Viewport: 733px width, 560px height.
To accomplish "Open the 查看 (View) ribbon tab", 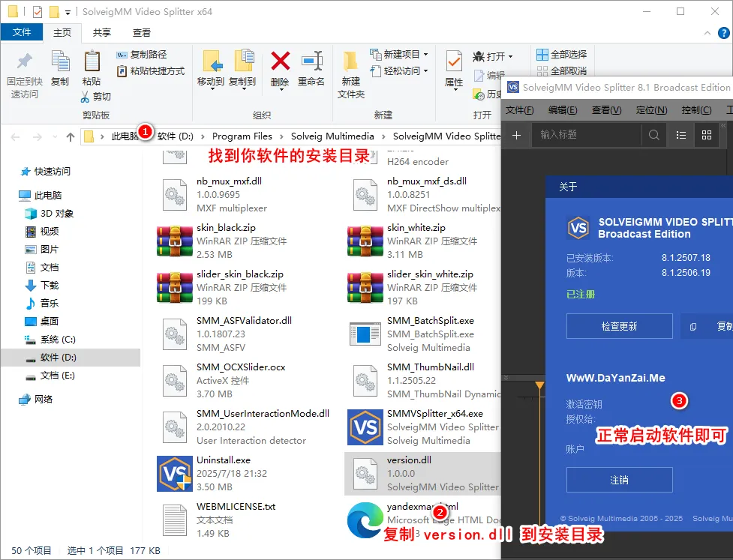I will click(x=141, y=32).
